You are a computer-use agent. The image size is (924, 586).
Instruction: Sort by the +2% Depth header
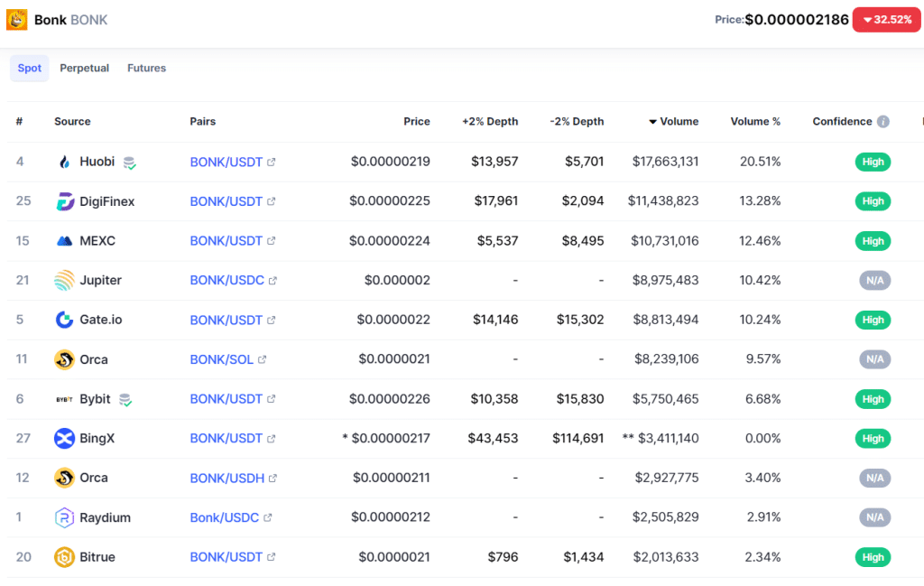point(490,122)
